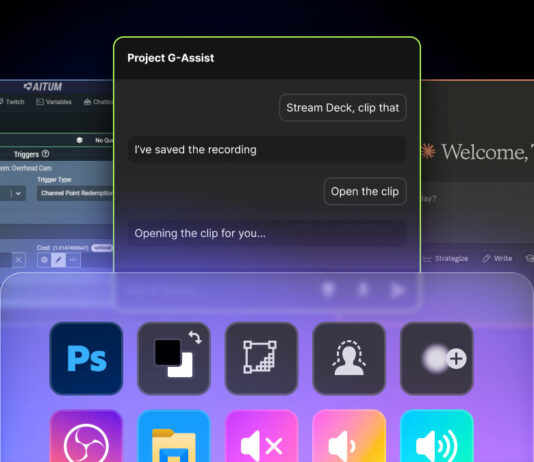Click the Welcome heading in the right window
Viewport: 534px width, 462px height.
pos(488,152)
